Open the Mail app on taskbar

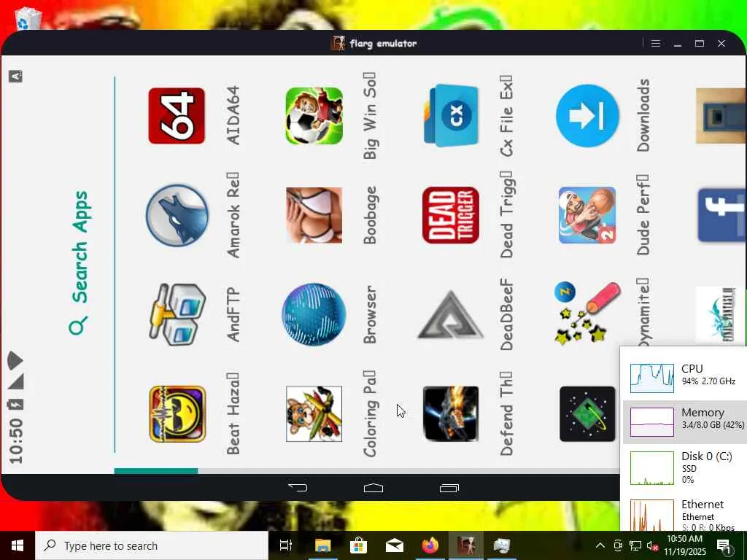(x=395, y=545)
